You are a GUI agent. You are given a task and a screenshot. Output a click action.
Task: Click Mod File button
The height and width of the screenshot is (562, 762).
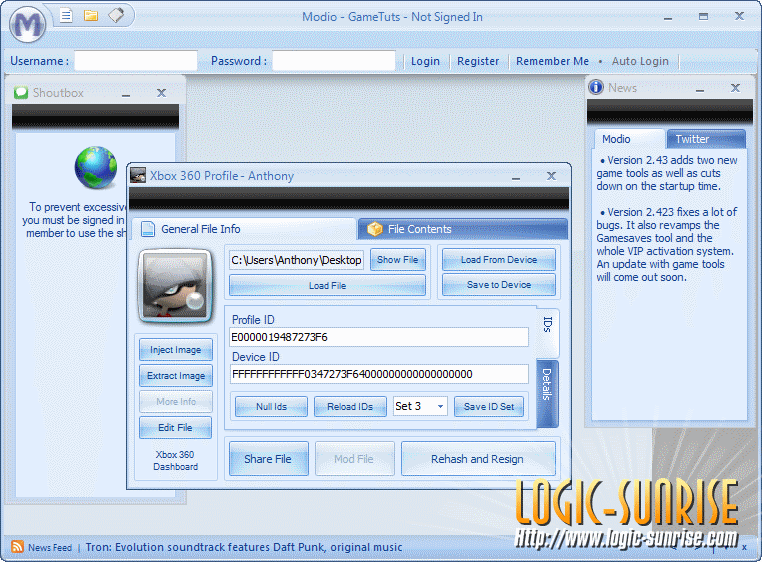point(354,458)
